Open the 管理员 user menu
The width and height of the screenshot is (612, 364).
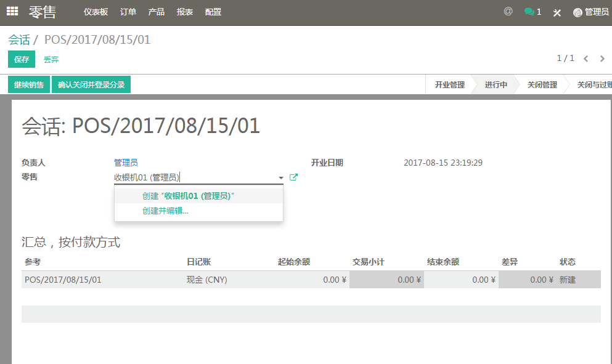pos(590,12)
